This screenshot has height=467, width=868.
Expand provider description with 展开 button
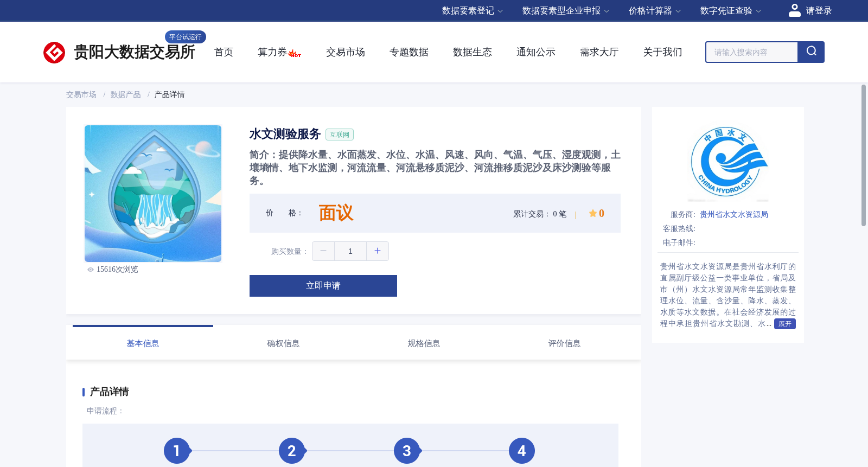(785, 324)
